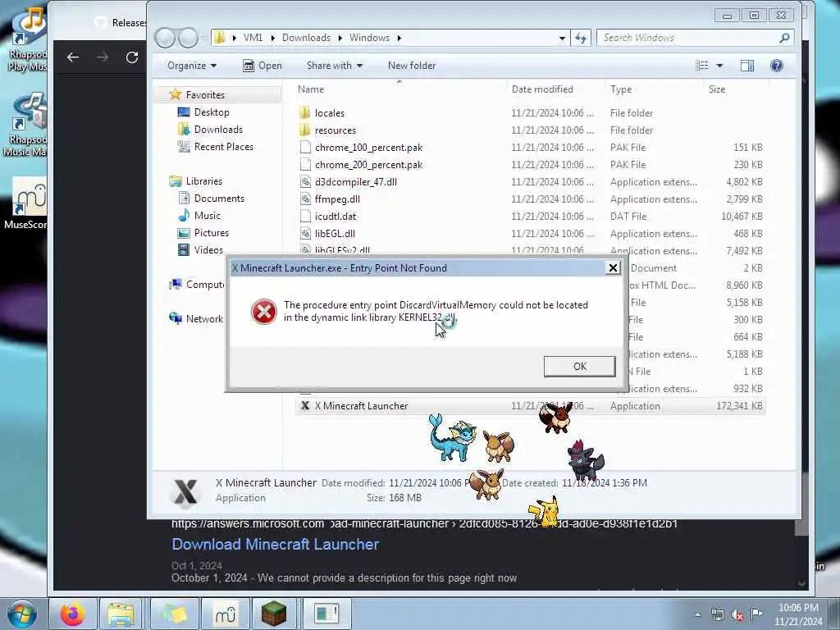This screenshot has height=630, width=840.
Task: Open Download Minecraft Launcher link in browser
Action: coord(276,545)
